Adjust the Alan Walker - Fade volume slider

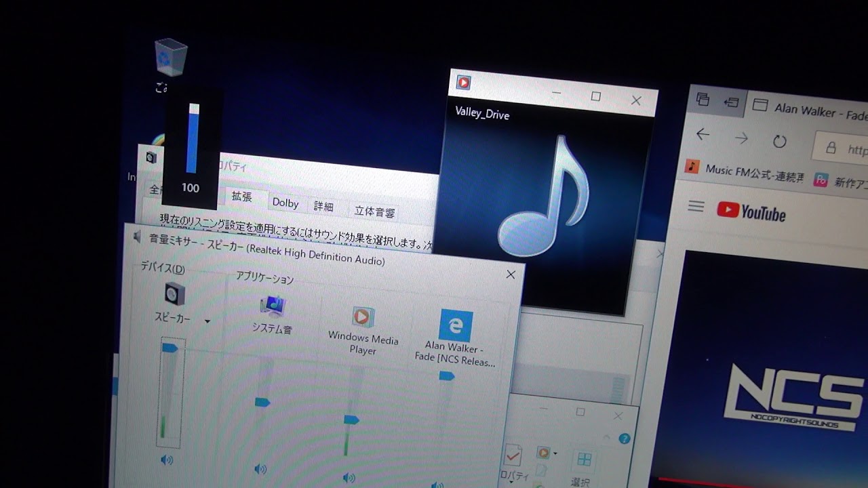click(446, 376)
